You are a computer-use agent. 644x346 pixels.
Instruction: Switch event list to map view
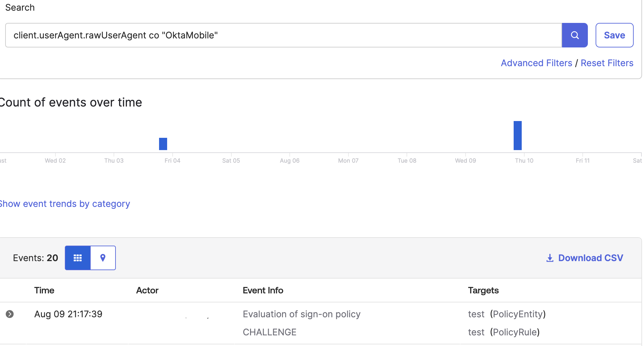tap(103, 258)
